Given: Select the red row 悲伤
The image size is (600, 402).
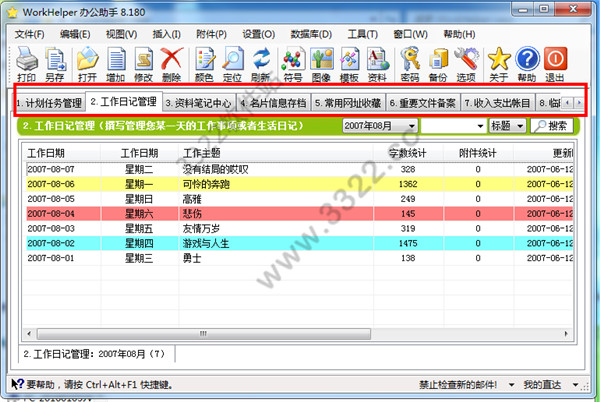Looking at the screenshot, I should (x=300, y=214).
